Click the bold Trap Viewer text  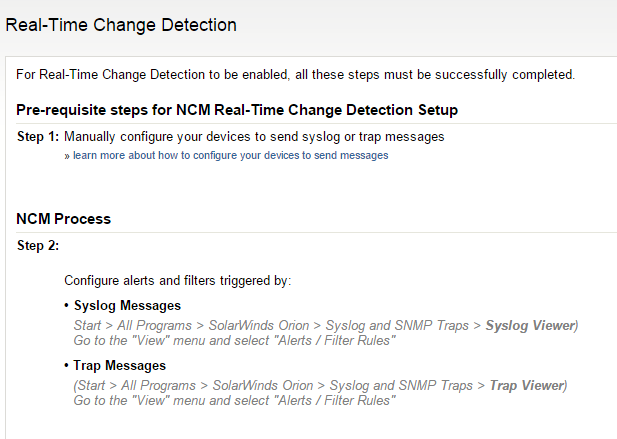(x=526, y=386)
